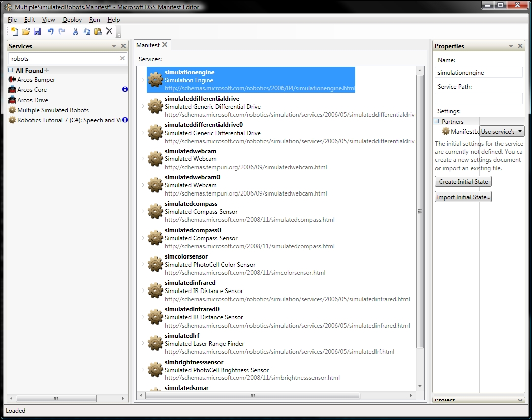
Task: Click the Multiple Simulated Robots gear icon
Action: [x=12, y=110]
